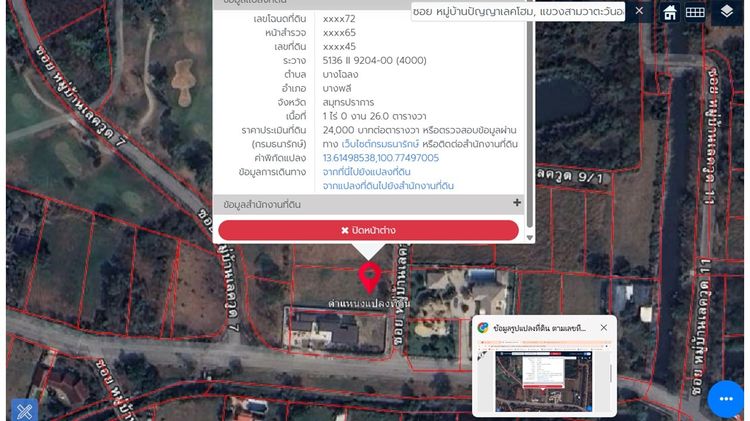Click the survey page value xxxx65
The width and height of the screenshot is (750, 421).
click(x=339, y=33)
